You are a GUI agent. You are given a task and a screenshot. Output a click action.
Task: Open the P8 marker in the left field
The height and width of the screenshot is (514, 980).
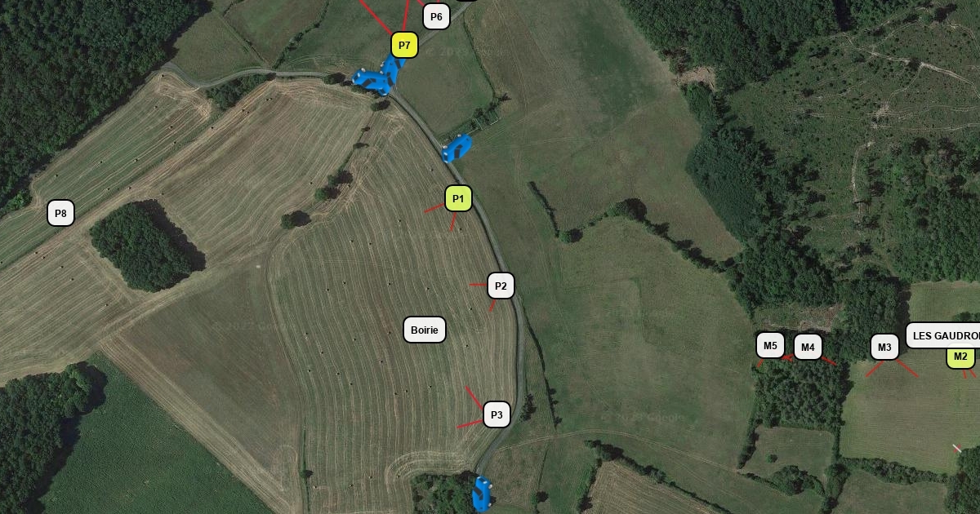[x=60, y=214]
